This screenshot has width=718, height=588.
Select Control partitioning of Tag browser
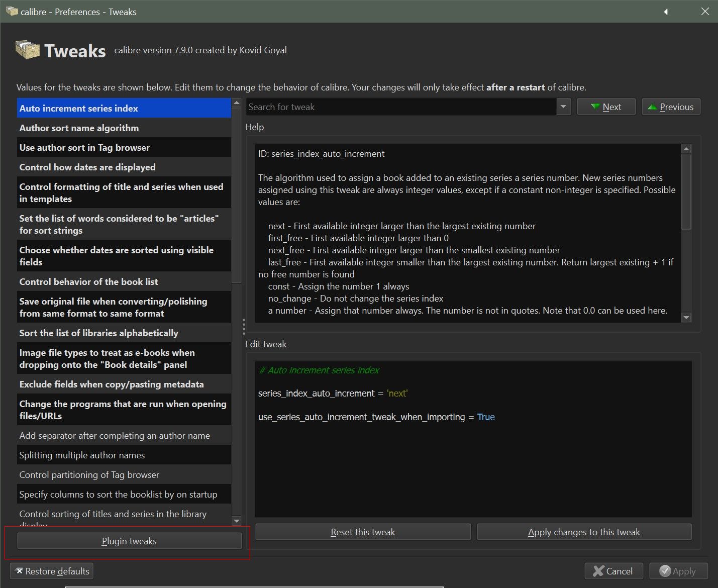pos(124,474)
